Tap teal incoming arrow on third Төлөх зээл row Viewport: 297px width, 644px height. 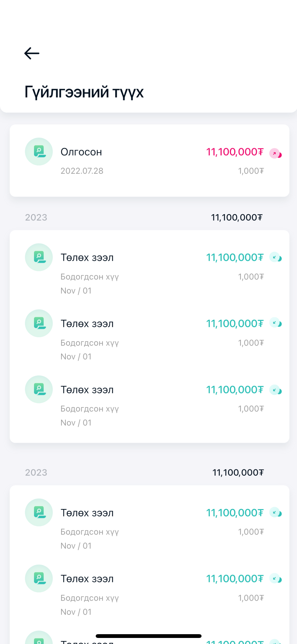[275, 390]
